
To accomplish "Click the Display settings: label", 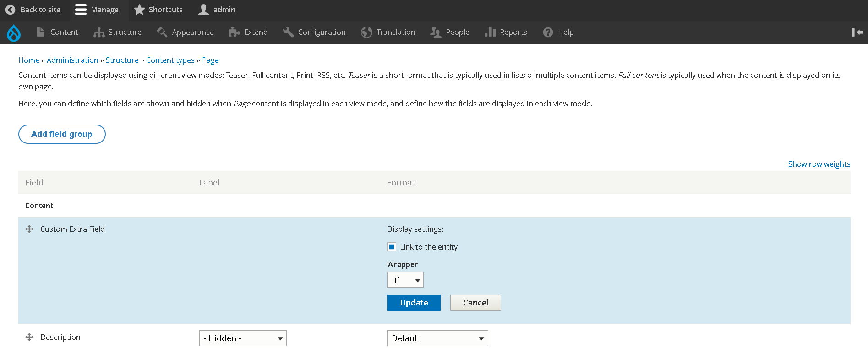I will tap(415, 229).
